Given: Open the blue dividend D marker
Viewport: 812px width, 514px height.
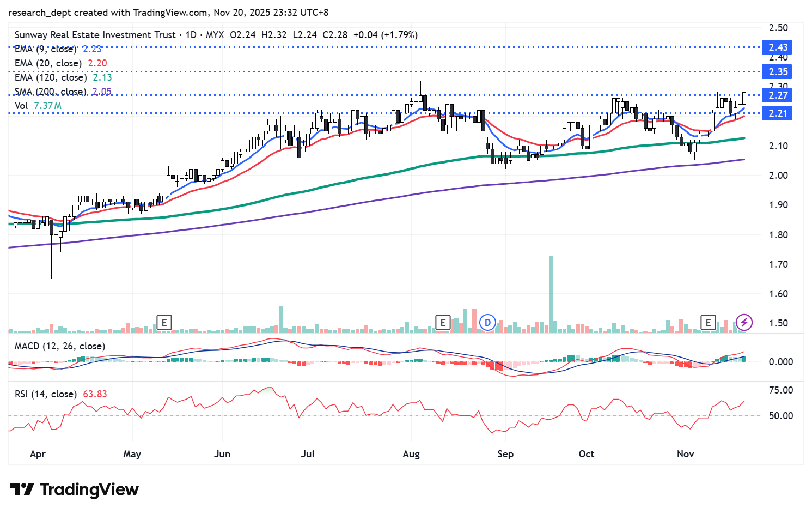Looking at the screenshot, I should (x=487, y=323).
